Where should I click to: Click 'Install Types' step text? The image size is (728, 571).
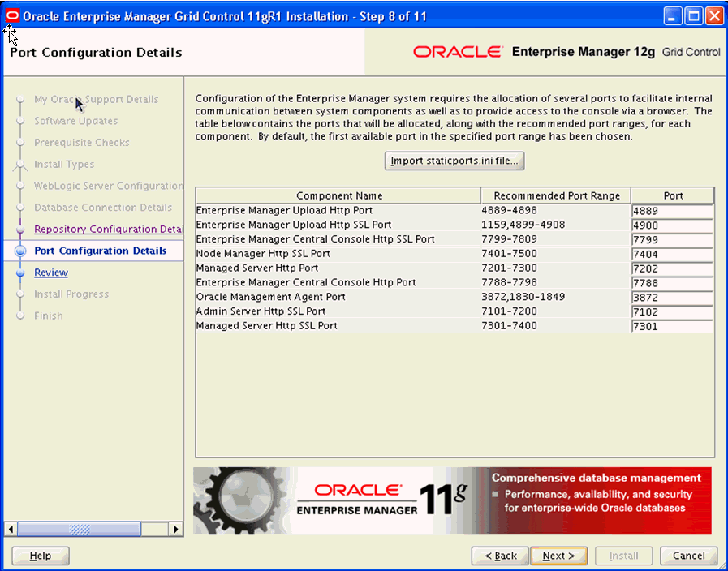pos(64,164)
